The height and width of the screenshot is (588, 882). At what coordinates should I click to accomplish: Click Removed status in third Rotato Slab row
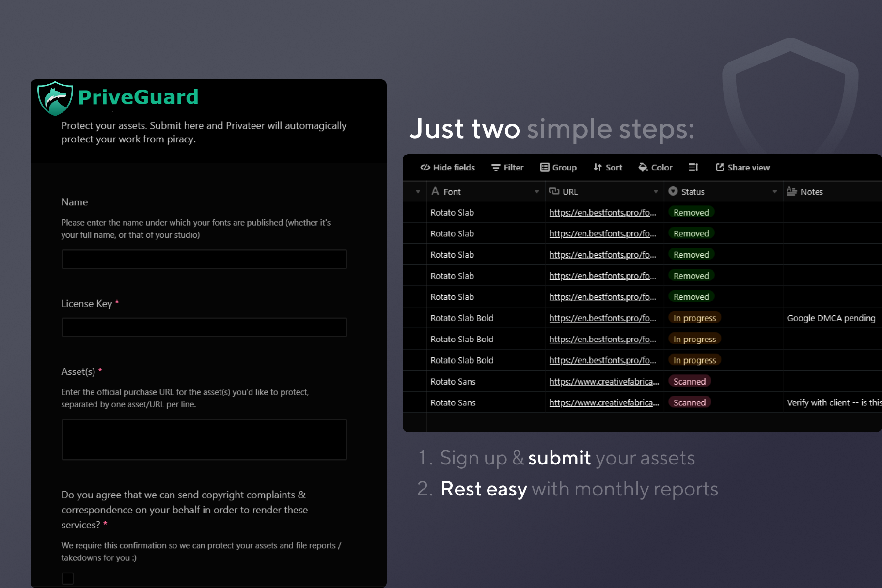point(691,255)
